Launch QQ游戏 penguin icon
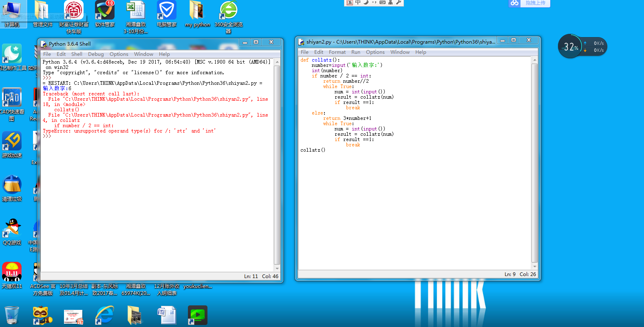The height and width of the screenshot is (327, 644). tap(12, 232)
